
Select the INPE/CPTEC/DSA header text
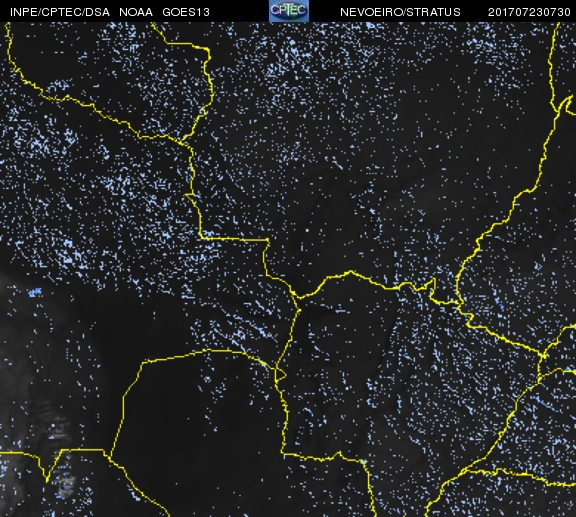[x=60, y=12]
